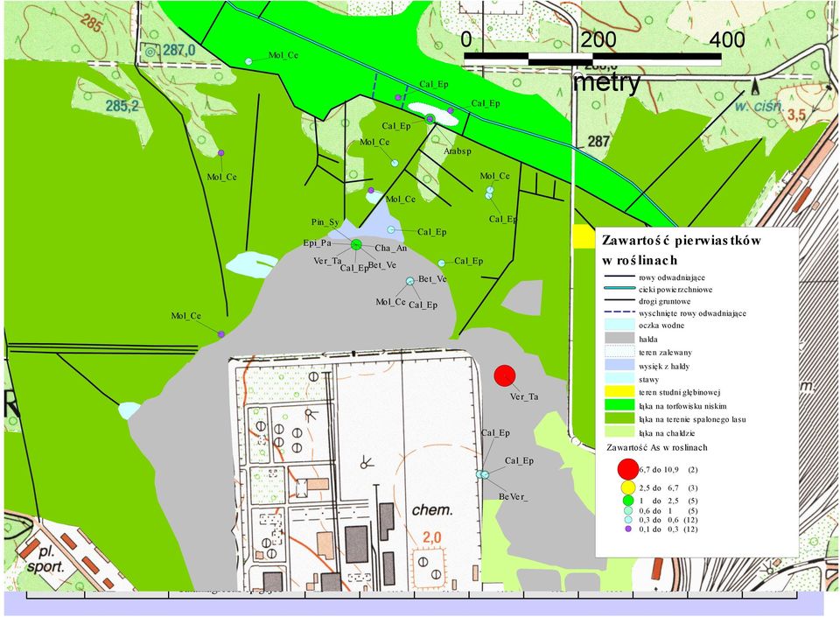The width and height of the screenshot is (840, 617).
Task: Click the wysięk z hałdy legend swatch
Action: [619, 365]
